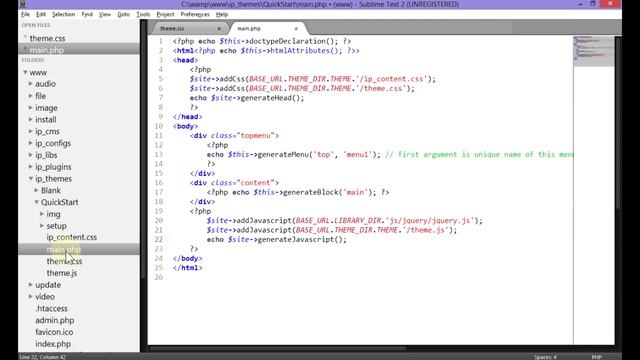Expand the update folder
Screen dimensions: 640x360
(x=31, y=285)
